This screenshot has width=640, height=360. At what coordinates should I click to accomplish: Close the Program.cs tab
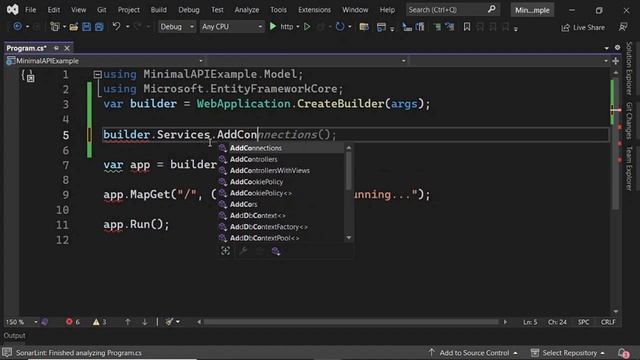tap(67, 48)
